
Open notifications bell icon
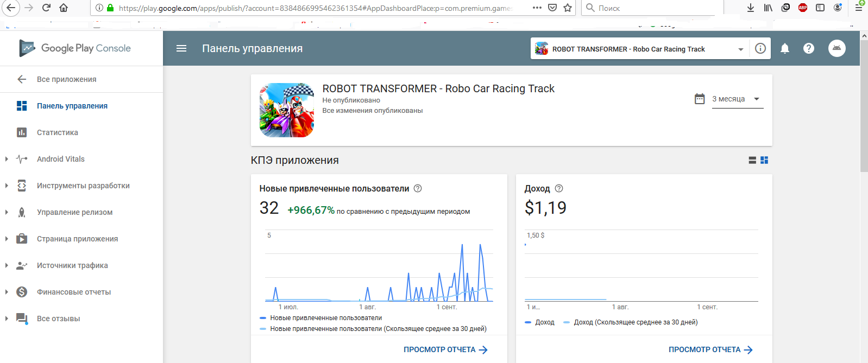point(785,48)
